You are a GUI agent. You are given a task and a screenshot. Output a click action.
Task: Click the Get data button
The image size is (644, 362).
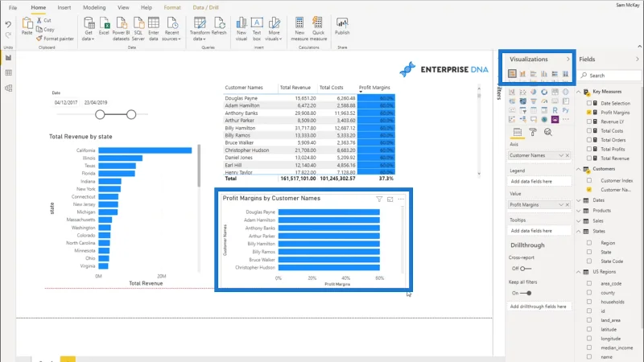pyautogui.click(x=89, y=29)
